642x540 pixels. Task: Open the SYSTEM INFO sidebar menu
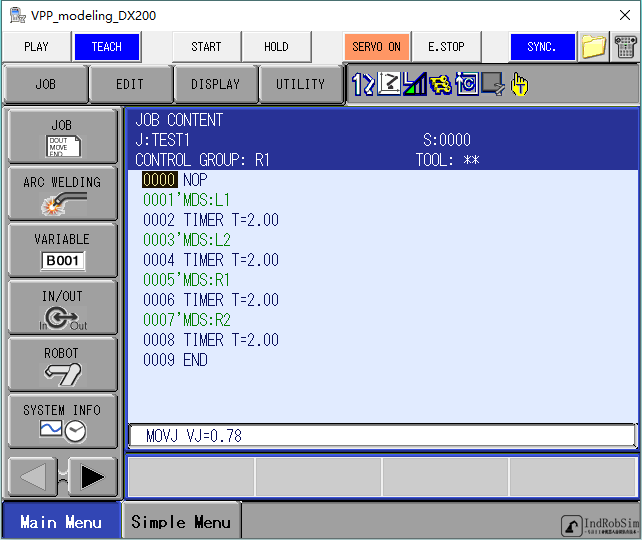click(62, 421)
